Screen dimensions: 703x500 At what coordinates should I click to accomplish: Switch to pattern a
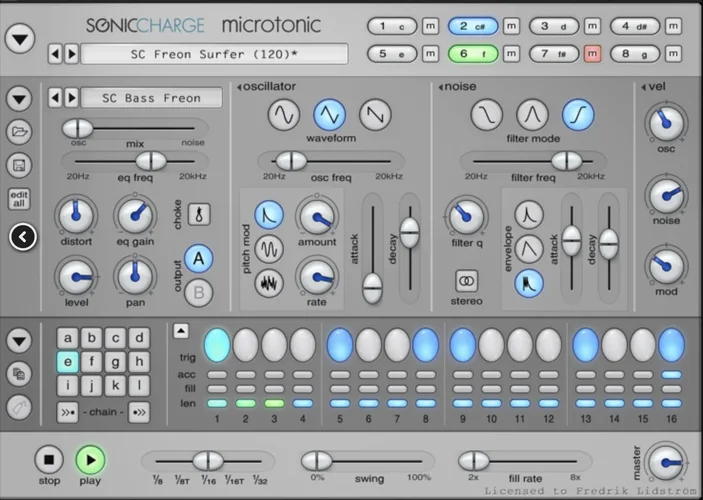click(x=68, y=338)
